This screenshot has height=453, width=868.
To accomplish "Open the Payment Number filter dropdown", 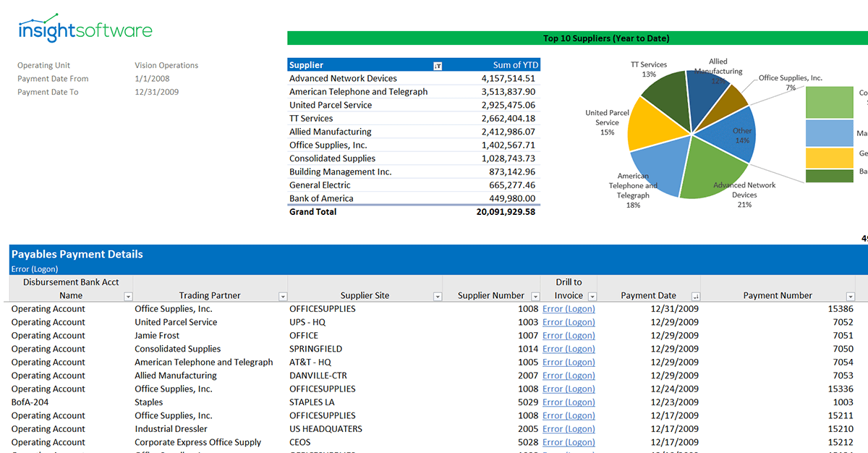I will (x=850, y=296).
